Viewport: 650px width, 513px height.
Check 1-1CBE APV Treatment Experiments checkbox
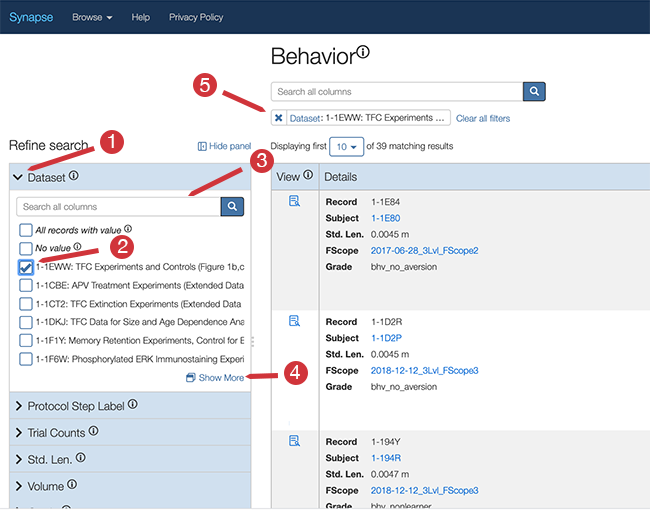26,285
